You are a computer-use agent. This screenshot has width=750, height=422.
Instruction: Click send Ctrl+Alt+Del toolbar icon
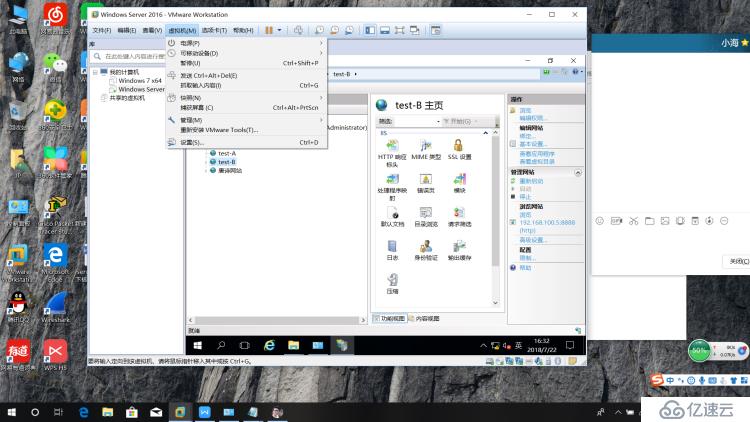(x=298, y=30)
